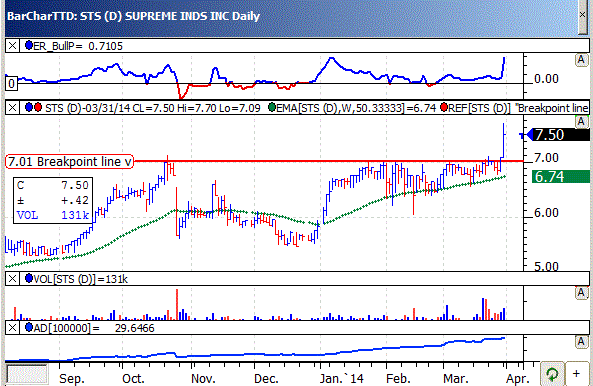Click the AD[100000]= 29.6466 label
This screenshot has width=593, height=386.
tap(94, 328)
